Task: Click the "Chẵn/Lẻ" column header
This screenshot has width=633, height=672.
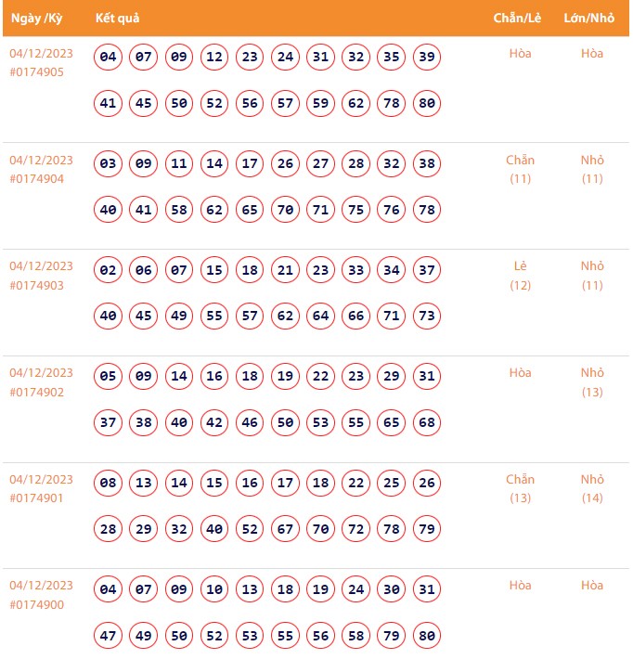Action: 519,19
